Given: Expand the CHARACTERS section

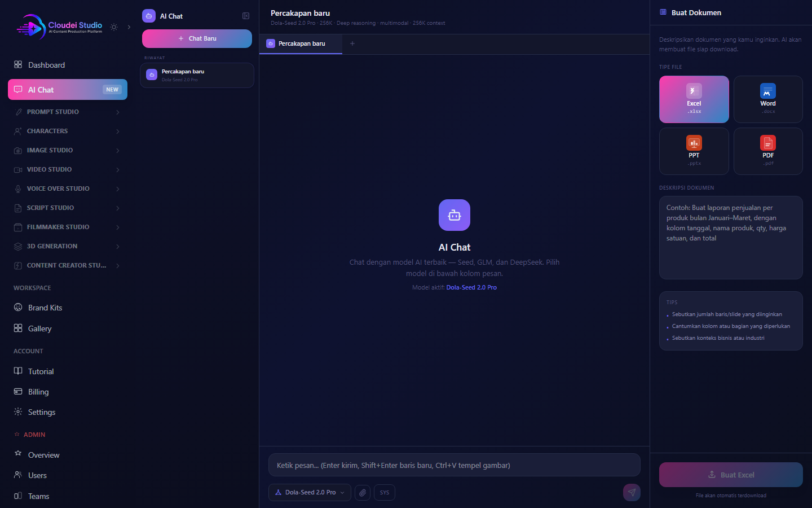Looking at the screenshot, I should [68, 131].
